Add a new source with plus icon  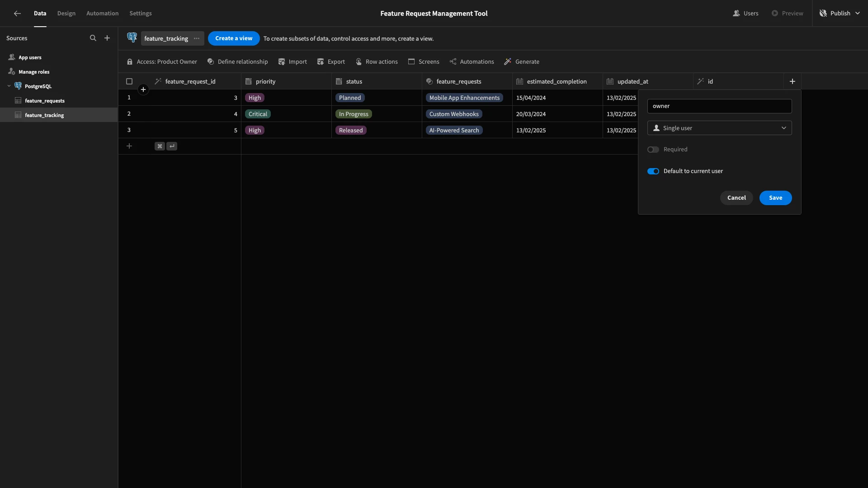[x=107, y=38]
